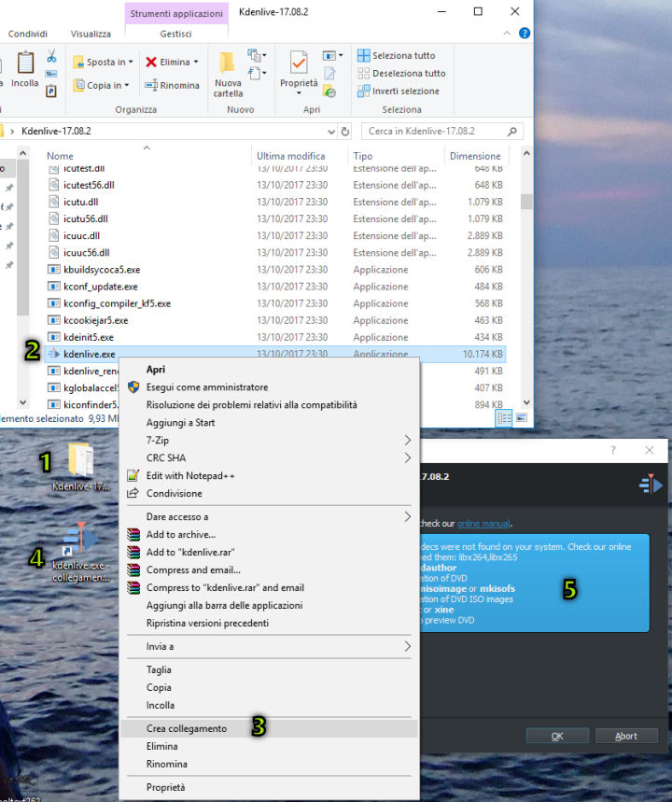Screen dimensions: 672x802
Task: Select the icuuc56.dll file row
Action: tap(275, 253)
